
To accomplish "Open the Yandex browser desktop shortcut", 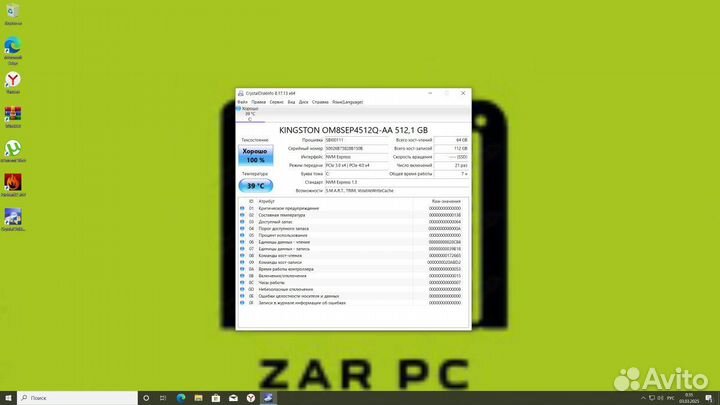I will coord(13,83).
